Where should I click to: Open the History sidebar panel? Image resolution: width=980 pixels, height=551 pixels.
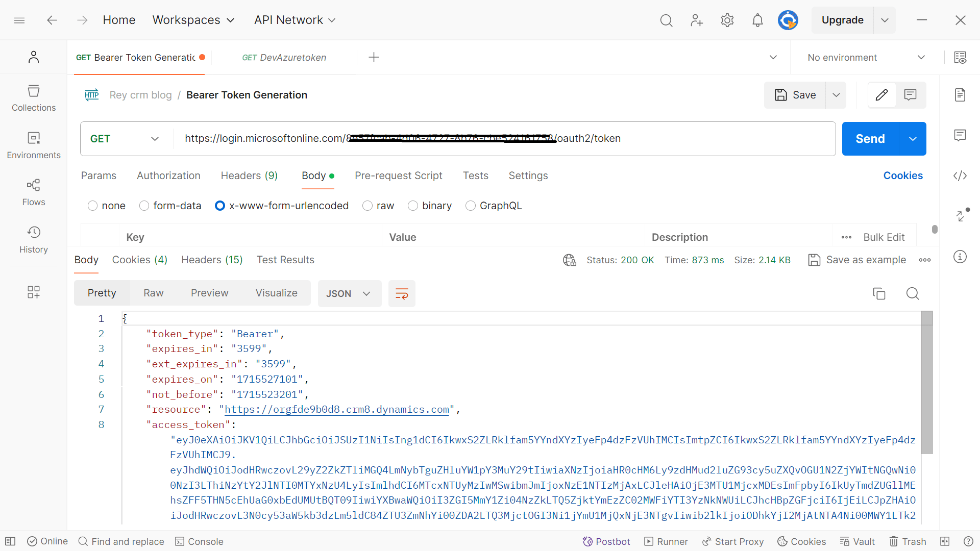click(34, 240)
